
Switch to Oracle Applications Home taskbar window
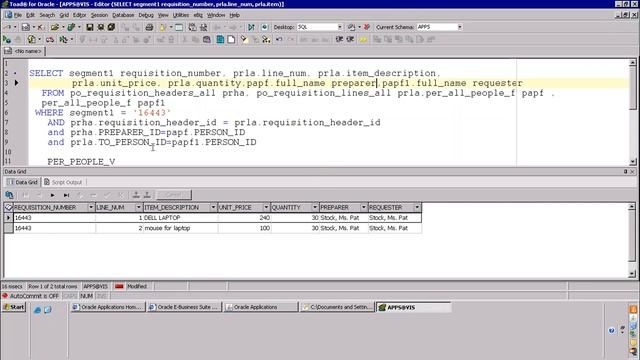pos(108,307)
